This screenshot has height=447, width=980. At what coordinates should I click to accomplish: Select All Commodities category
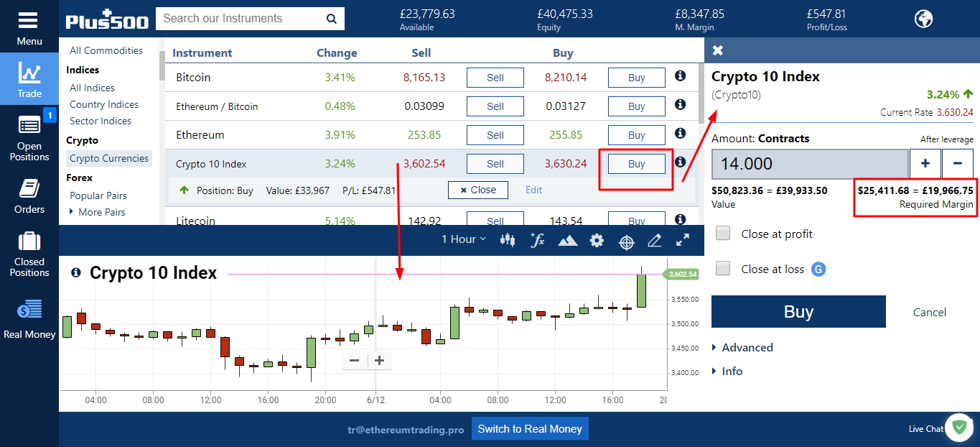pyautogui.click(x=106, y=50)
